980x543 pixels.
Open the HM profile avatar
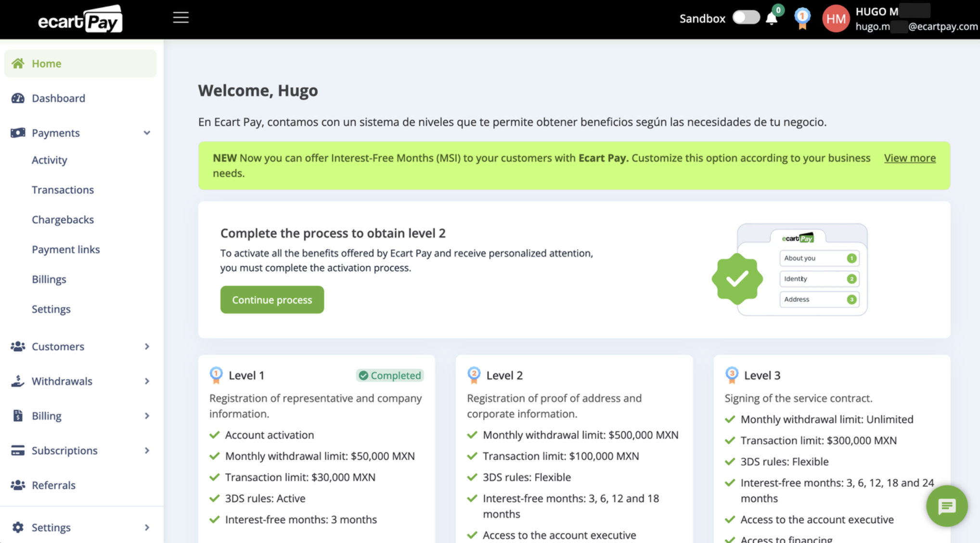pyautogui.click(x=836, y=19)
